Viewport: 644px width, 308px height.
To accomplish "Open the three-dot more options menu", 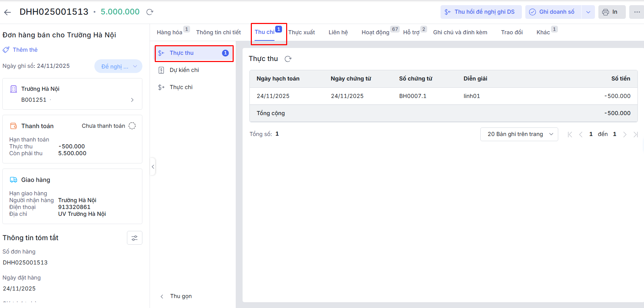I will [x=637, y=12].
